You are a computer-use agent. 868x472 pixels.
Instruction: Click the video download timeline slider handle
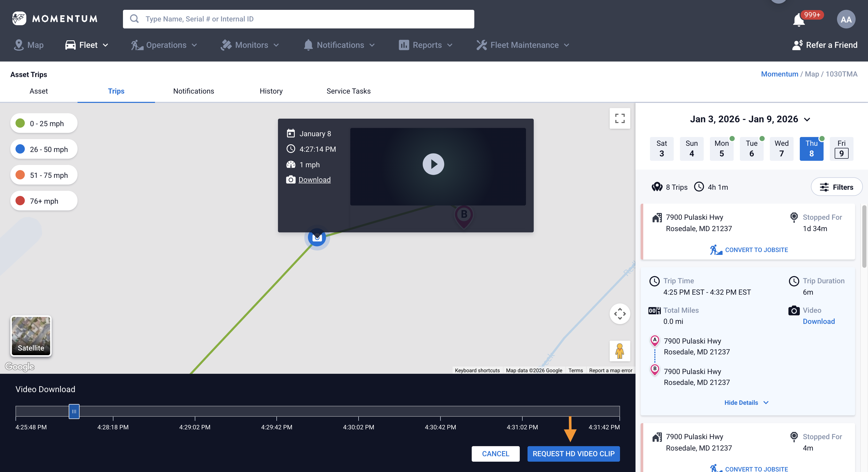click(x=74, y=411)
